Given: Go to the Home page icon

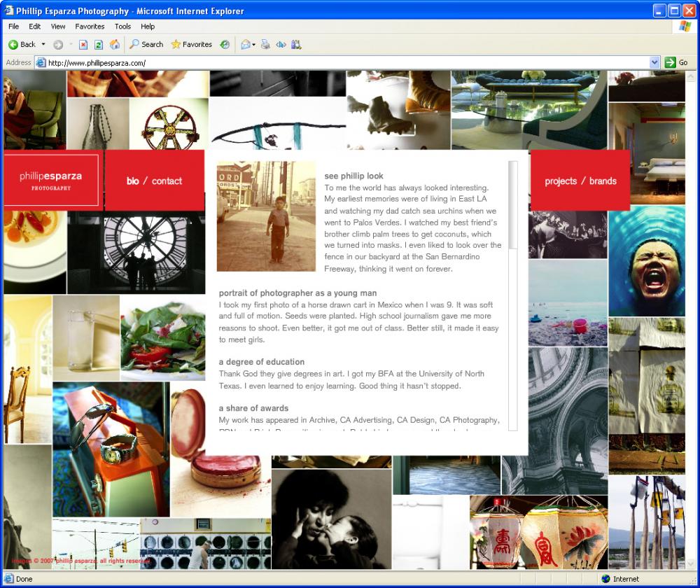Looking at the screenshot, I should click(x=115, y=44).
